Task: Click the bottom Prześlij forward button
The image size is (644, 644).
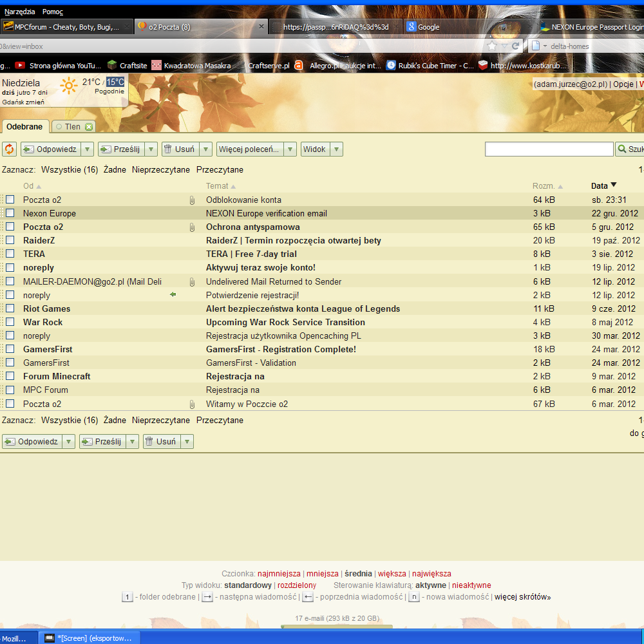Action: 102,442
